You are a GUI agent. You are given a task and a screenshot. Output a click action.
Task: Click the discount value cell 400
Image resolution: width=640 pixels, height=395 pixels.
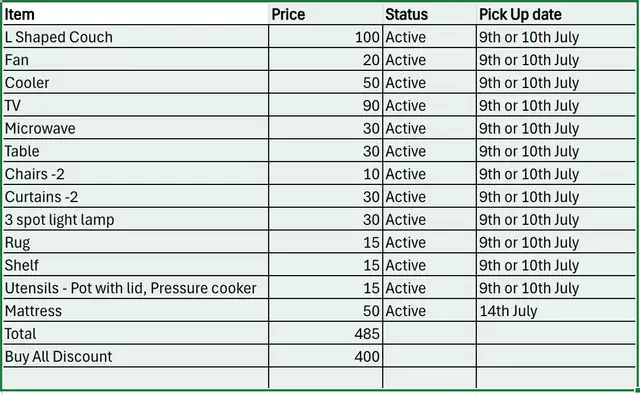click(x=326, y=357)
